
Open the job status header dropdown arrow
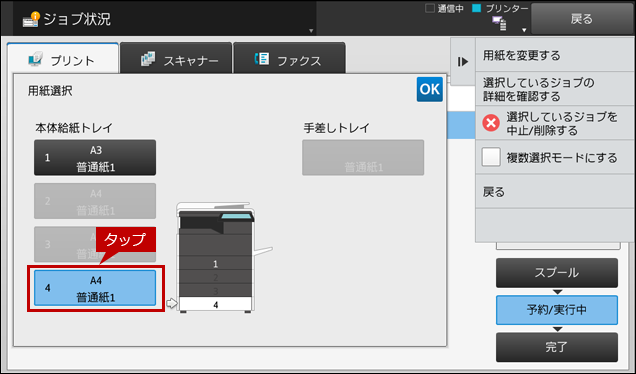(x=311, y=30)
